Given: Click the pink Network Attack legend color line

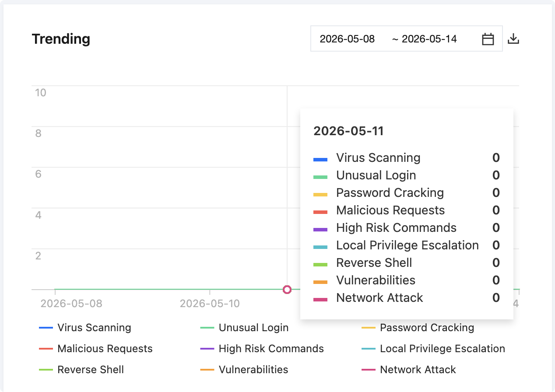Looking at the screenshot, I should point(369,370).
